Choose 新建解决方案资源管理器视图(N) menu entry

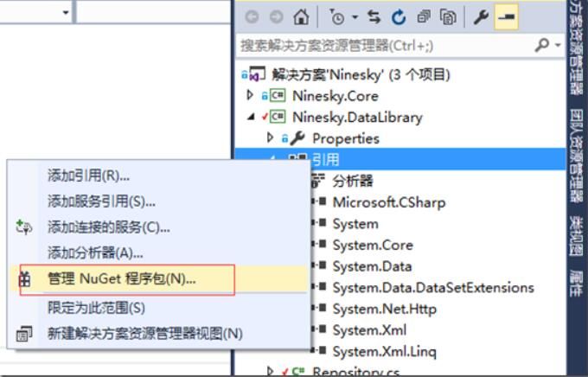click(x=158, y=334)
